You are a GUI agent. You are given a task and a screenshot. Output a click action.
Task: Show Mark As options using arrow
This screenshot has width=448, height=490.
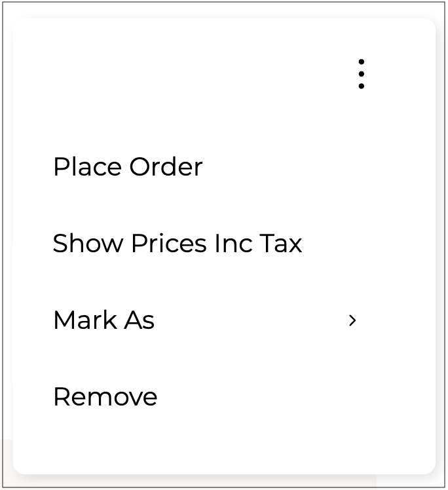[x=352, y=320]
